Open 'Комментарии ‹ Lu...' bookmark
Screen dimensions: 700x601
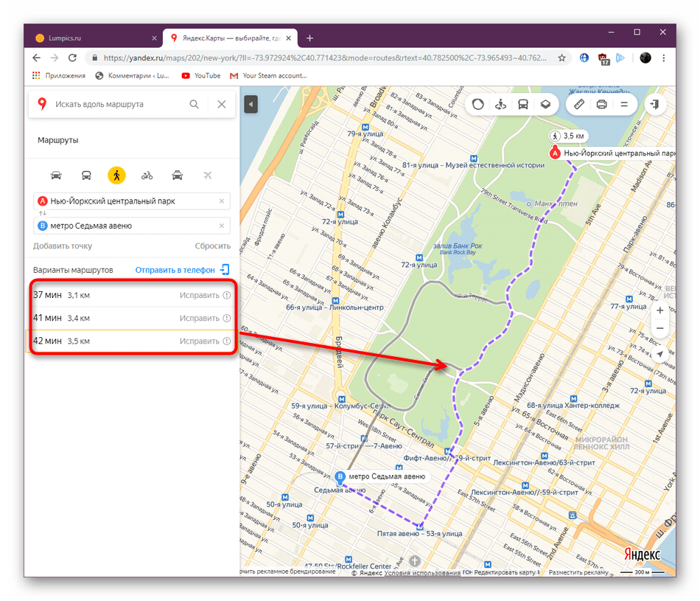point(133,75)
